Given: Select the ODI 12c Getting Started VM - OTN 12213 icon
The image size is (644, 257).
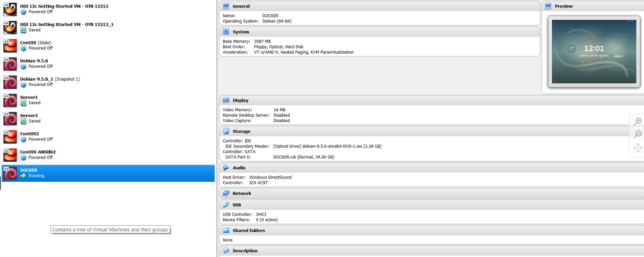Looking at the screenshot, I should click(10, 8).
